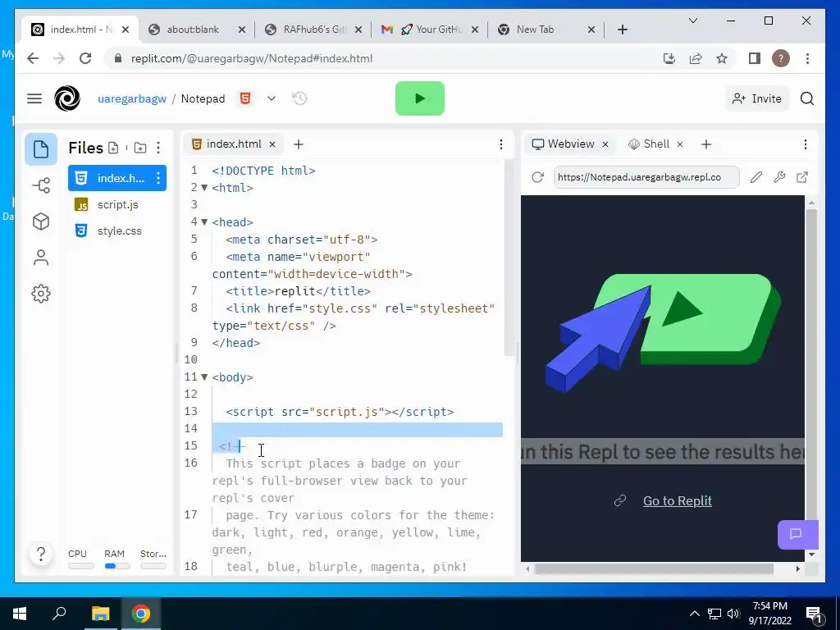Click the Storage usage indicator bar
The image size is (840, 630).
pyautogui.click(x=153, y=566)
